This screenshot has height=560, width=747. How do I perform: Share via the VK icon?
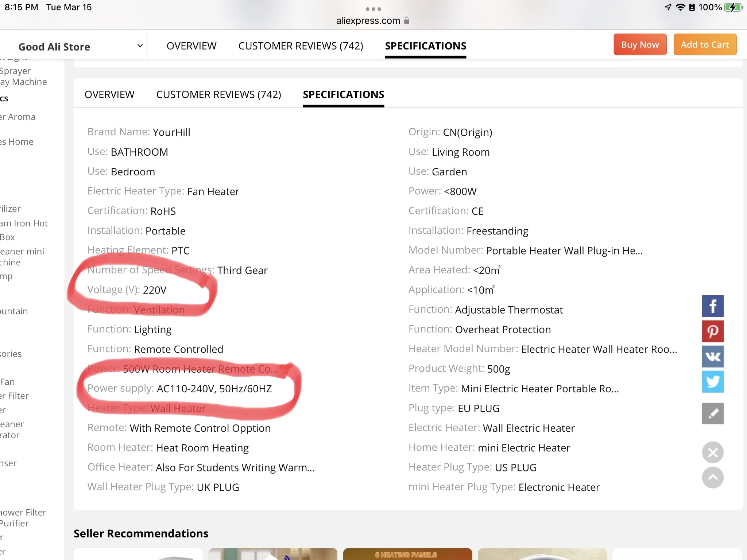(712, 356)
